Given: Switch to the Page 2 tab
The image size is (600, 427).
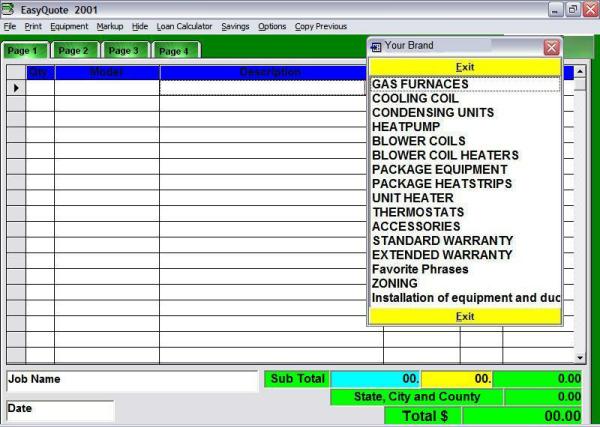Looking at the screenshot, I should pyautogui.click(x=75, y=51).
